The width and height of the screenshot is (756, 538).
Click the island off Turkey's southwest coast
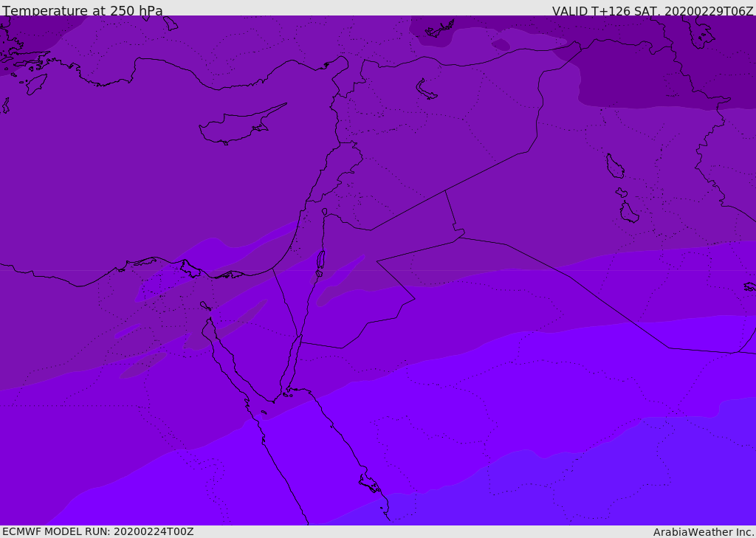point(35,83)
